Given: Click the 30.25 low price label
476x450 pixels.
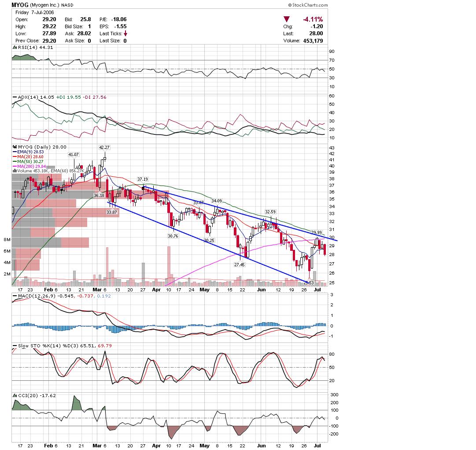Looking at the screenshot, I should click(209, 240).
